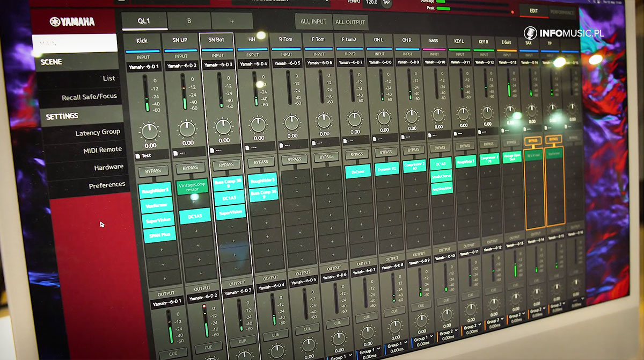Image resolution: width=644 pixels, height=360 pixels.
Task: Click the SN UP input gain knob
Action: (x=187, y=129)
